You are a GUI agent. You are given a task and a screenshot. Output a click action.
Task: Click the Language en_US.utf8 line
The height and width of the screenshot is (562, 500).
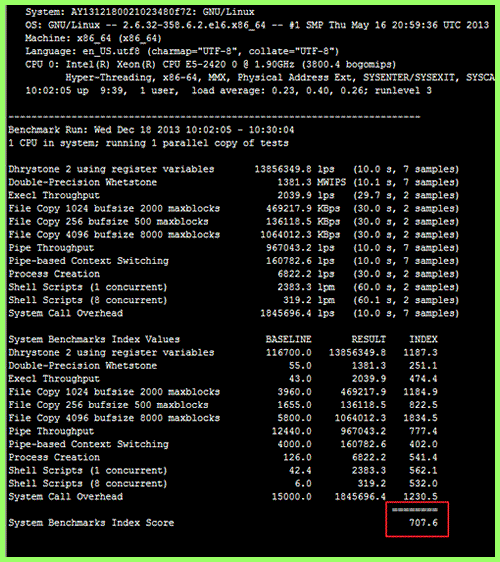[182, 51]
